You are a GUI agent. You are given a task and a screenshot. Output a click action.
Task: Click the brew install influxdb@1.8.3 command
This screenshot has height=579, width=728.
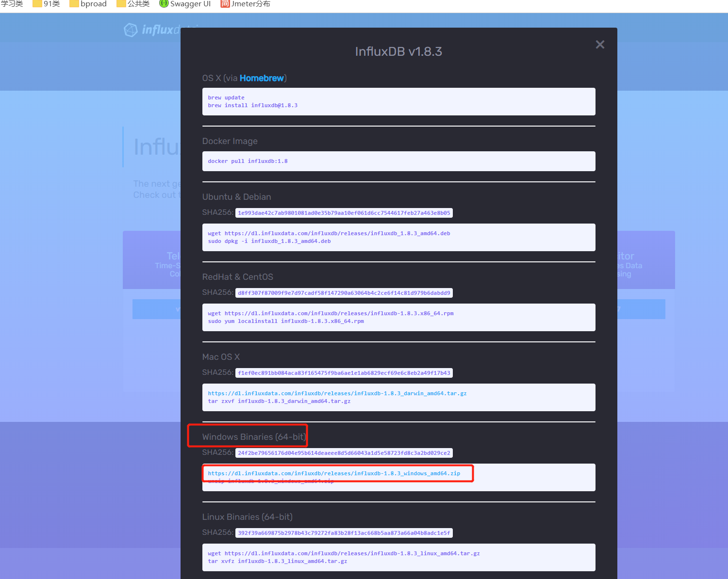(x=252, y=105)
